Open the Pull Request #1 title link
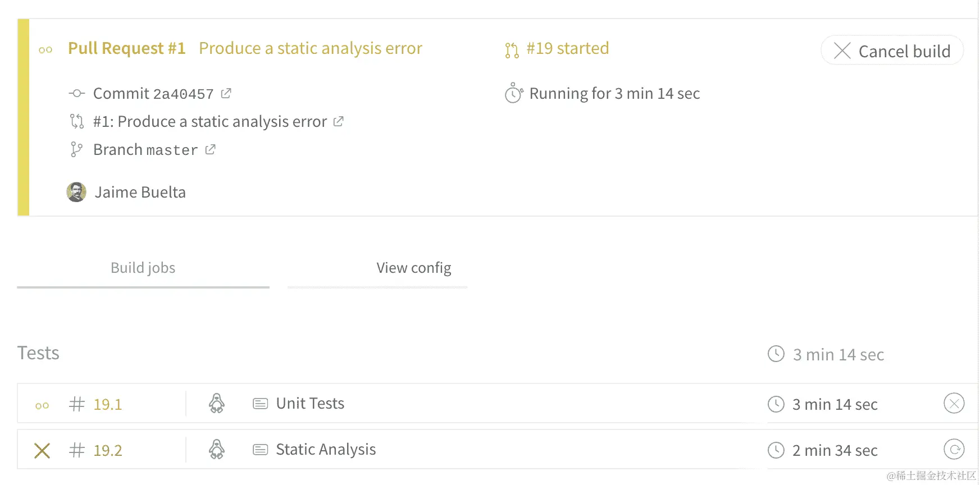The width and height of the screenshot is (980, 485). coord(127,48)
